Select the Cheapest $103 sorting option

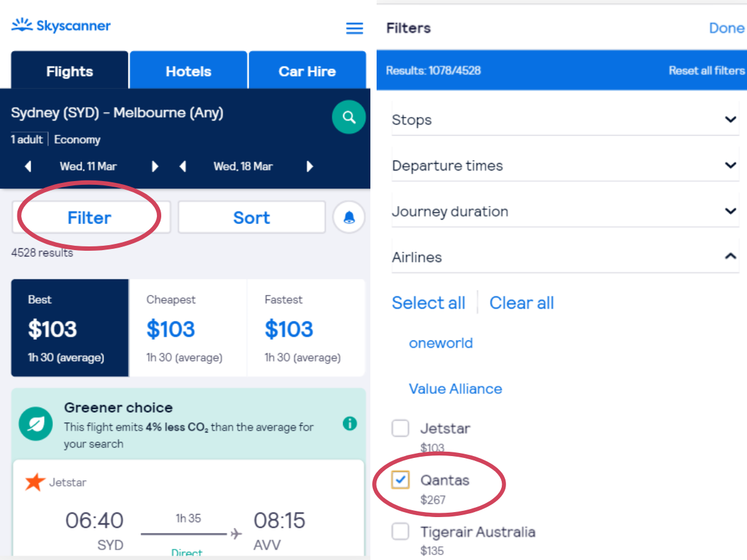(188, 328)
